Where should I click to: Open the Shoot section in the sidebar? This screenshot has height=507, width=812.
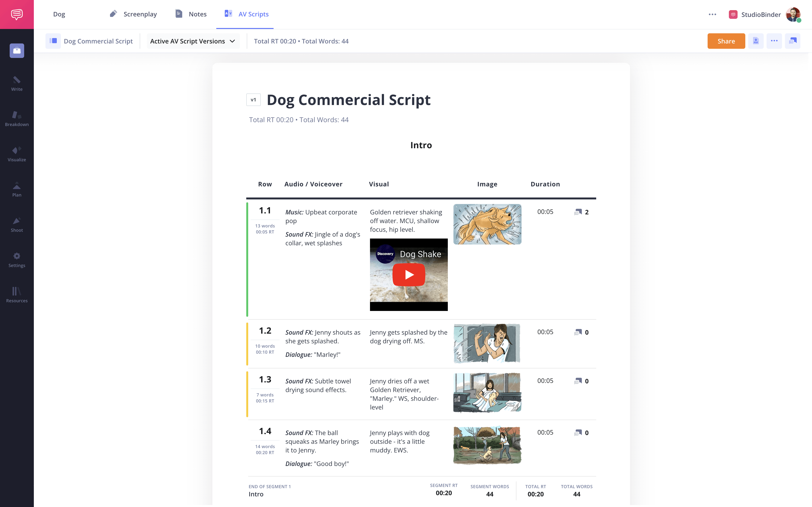[16, 224]
